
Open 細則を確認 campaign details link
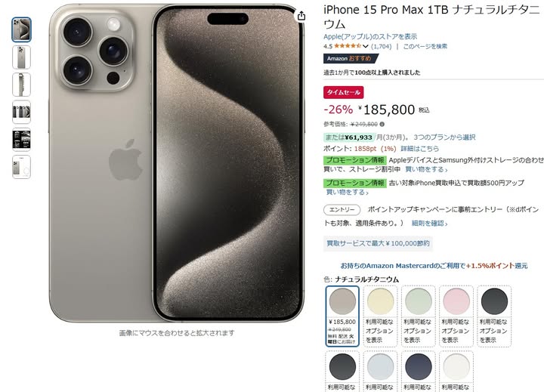[429, 224]
